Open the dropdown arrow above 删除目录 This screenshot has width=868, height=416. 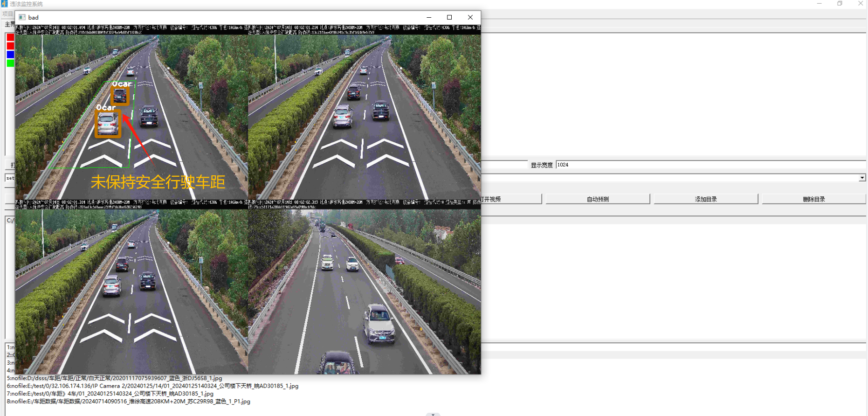[x=862, y=178]
